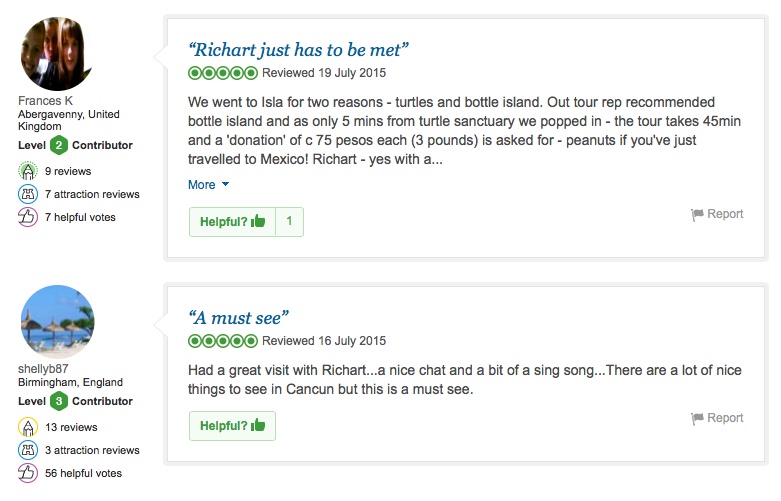
Task: Click the dropdown arrow beside More
Action: pyautogui.click(x=226, y=185)
